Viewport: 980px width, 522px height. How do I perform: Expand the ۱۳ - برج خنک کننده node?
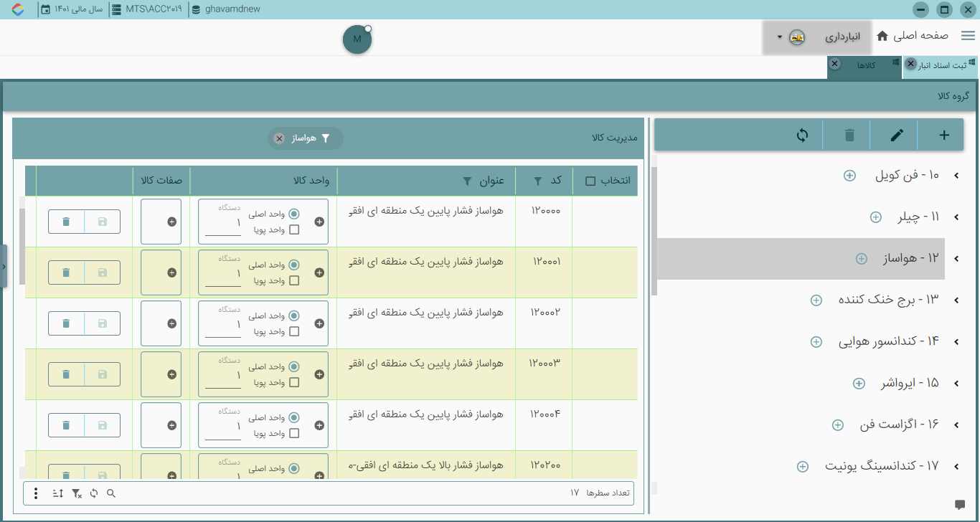click(956, 300)
